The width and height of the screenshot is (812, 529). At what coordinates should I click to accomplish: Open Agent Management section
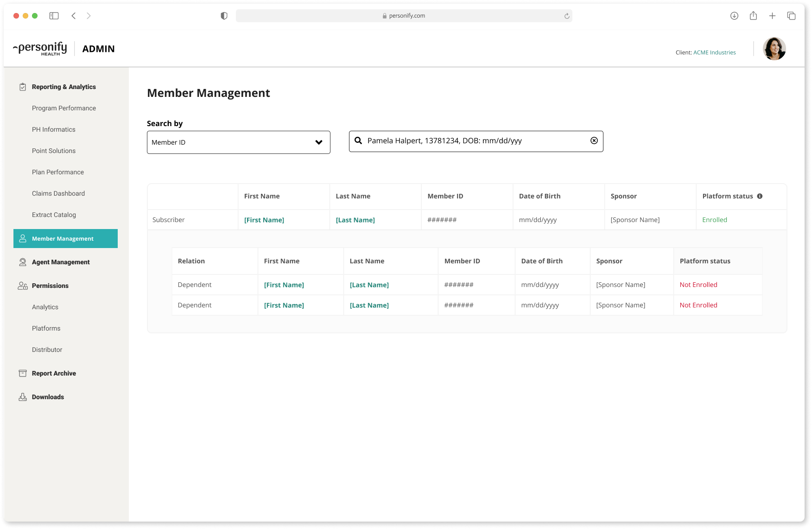pos(61,262)
